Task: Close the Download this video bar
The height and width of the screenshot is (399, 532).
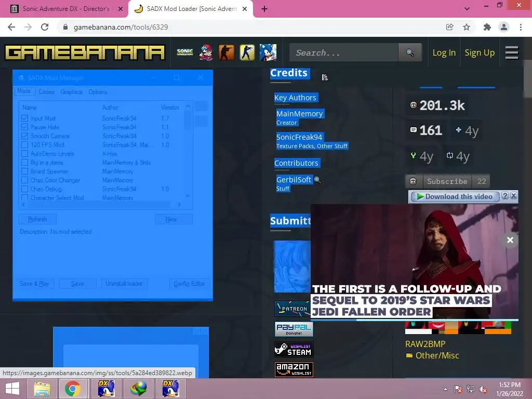Action: pyautogui.click(x=514, y=196)
